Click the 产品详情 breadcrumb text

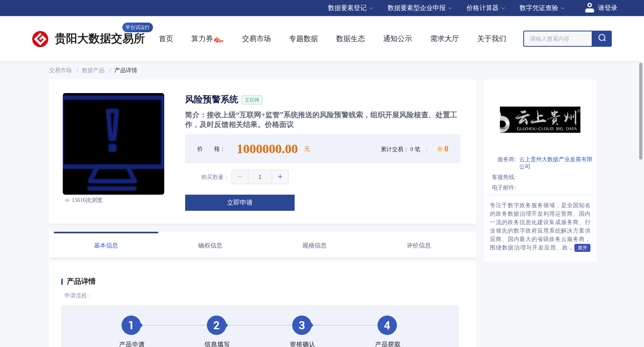click(126, 71)
